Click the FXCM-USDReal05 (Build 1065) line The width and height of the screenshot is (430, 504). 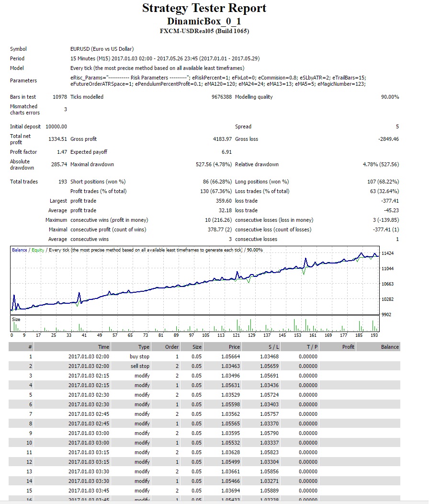[x=204, y=31]
